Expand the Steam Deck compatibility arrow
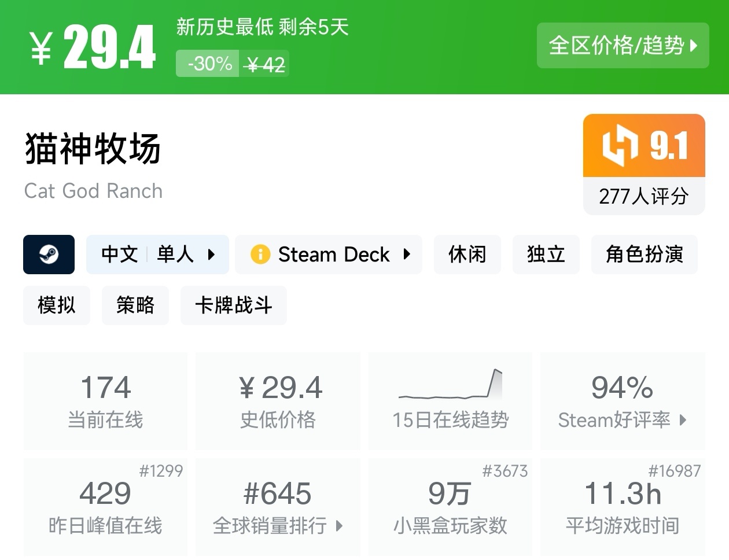The height and width of the screenshot is (560, 729). [x=407, y=255]
